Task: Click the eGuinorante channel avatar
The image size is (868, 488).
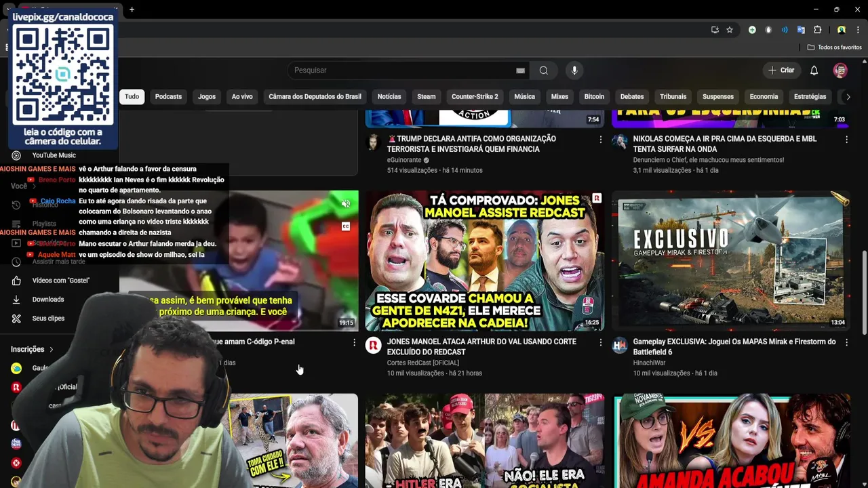Action: [373, 142]
